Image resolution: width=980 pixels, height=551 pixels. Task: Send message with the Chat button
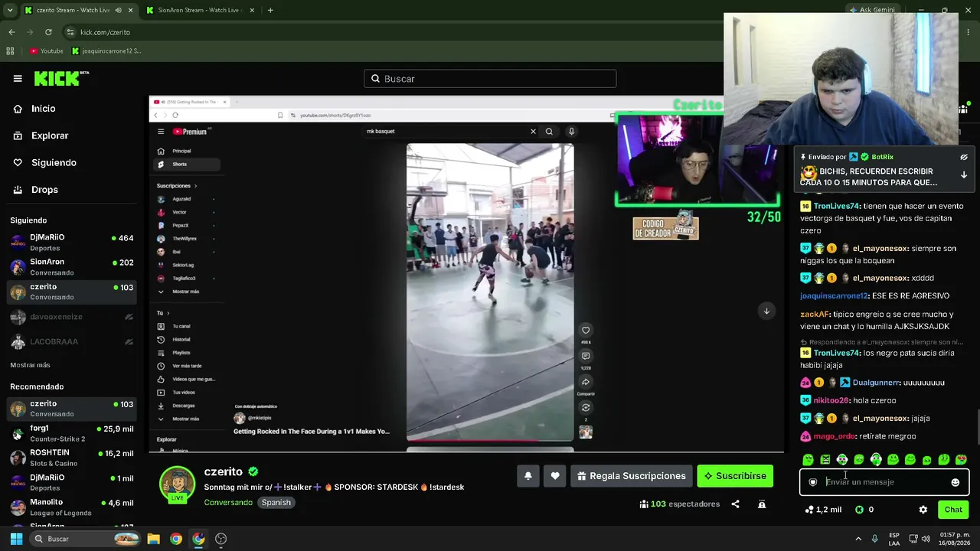[x=953, y=510]
